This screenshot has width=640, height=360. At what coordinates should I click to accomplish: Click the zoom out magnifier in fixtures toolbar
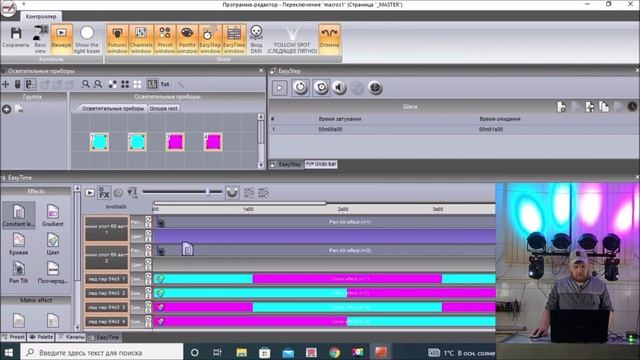pyautogui.click(x=98, y=84)
